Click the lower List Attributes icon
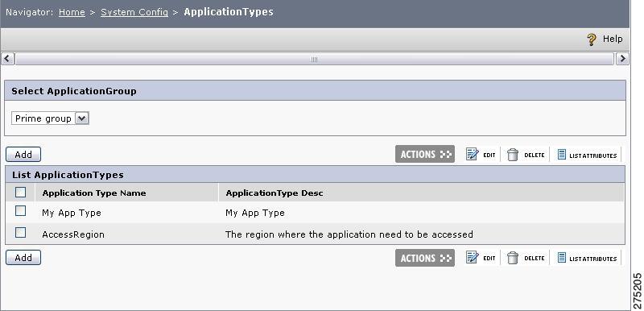 [x=561, y=258]
